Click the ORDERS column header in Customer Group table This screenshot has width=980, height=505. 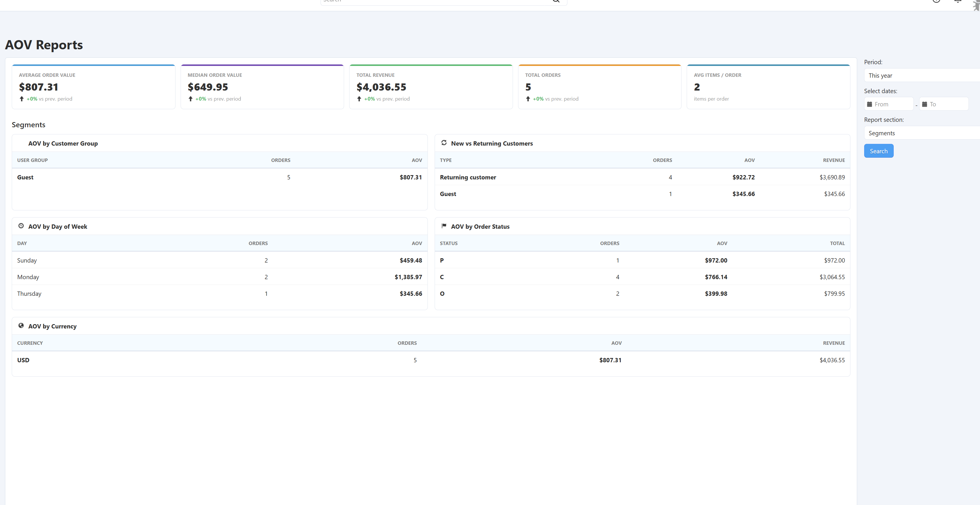click(280, 160)
